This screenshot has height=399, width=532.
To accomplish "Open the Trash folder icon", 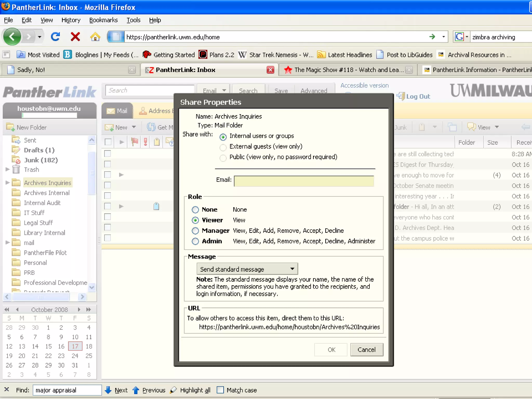I will [16, 170].
